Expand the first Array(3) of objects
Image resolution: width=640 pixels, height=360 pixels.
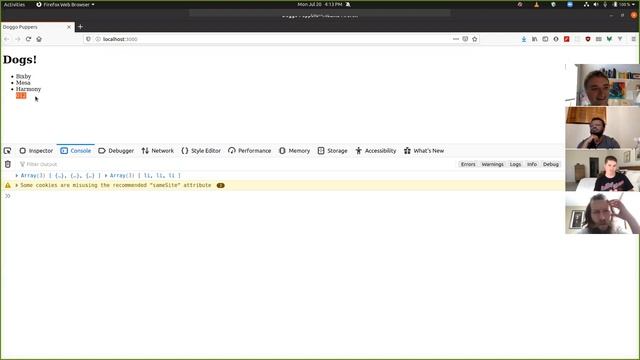click(x=17, y=176)
